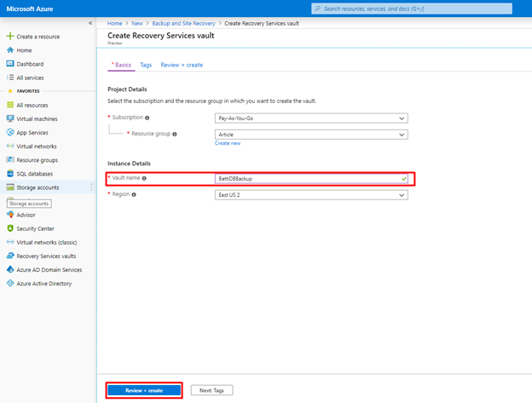
Task: Click the Review + create blue button
Action: pyautogui.click(x=144, y=390)
